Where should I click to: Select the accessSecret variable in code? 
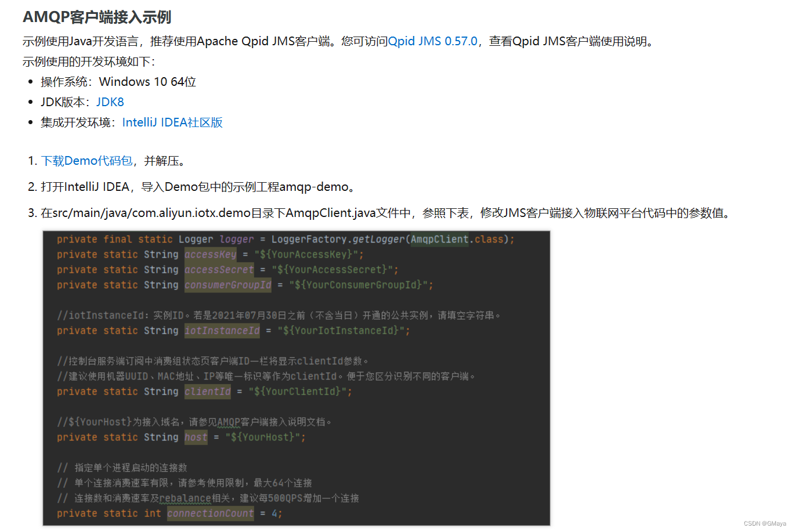pyautogui.click(x=219, y=269)
